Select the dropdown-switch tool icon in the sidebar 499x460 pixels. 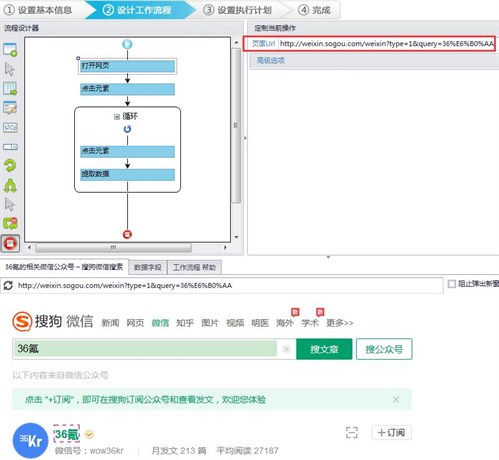pos(10,147)
